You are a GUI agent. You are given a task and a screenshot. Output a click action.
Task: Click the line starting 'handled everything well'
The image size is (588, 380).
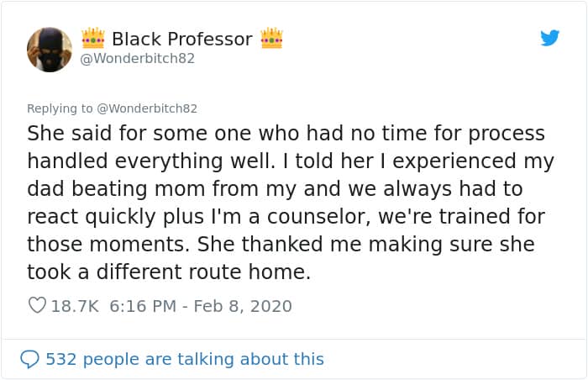(291, 161)
